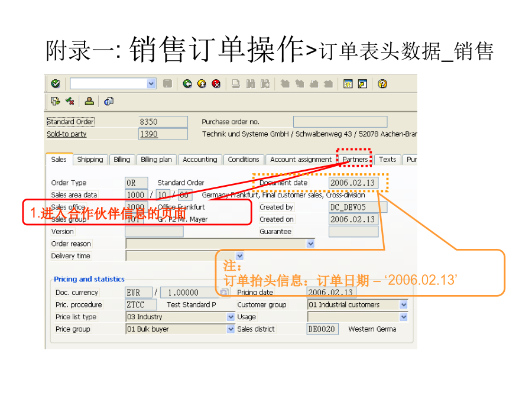Viewport: 532px width, 399px height.
Task: Click the Find Next binoculars-plus icon
Action: coord(265,83)
